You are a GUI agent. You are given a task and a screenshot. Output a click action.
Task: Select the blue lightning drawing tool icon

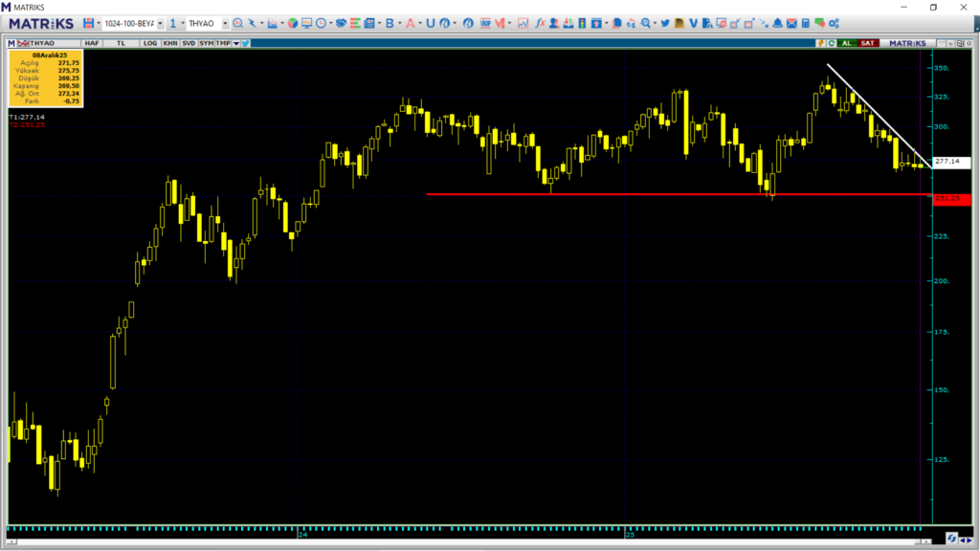pos(252,23)
